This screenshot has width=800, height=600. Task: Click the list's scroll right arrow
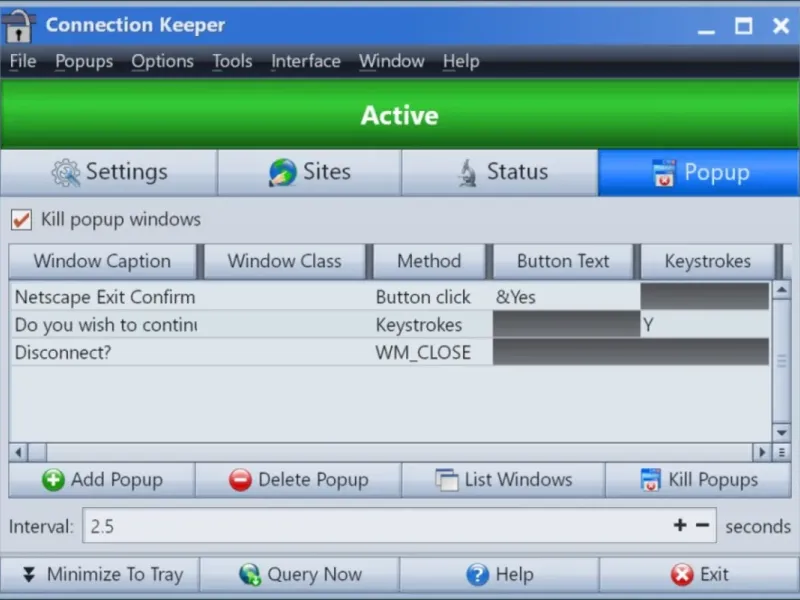tap(762, 452)
